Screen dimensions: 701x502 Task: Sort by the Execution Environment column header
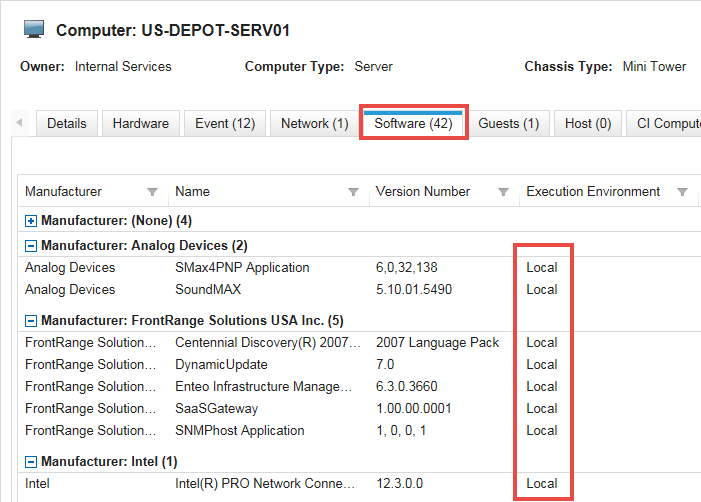(x=593, y=192)
